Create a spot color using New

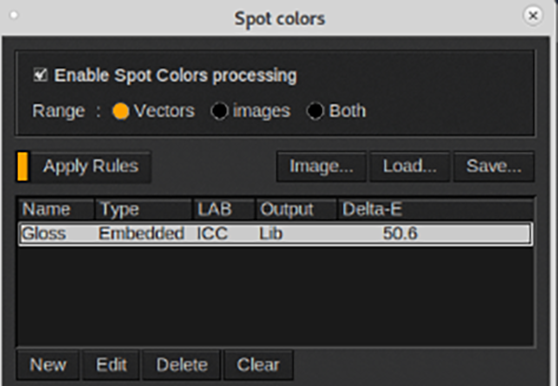48,365
